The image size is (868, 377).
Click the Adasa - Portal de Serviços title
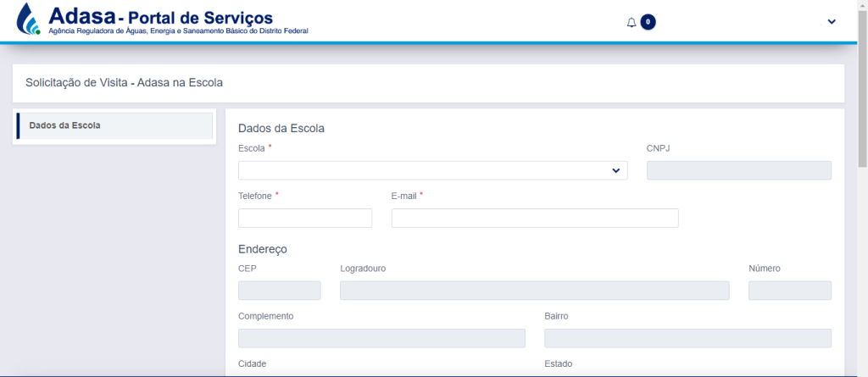[x=161, y=17]
